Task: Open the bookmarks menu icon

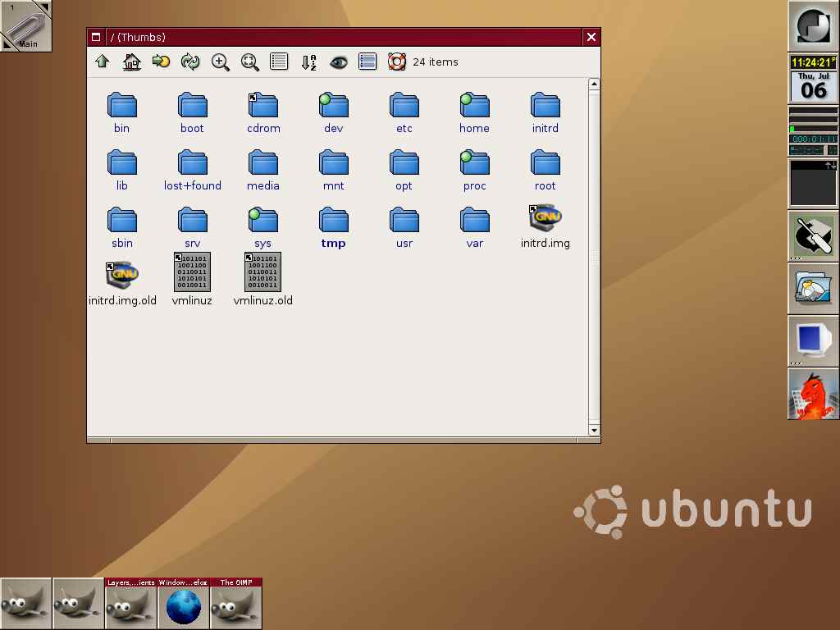Action: coord(161,62)
